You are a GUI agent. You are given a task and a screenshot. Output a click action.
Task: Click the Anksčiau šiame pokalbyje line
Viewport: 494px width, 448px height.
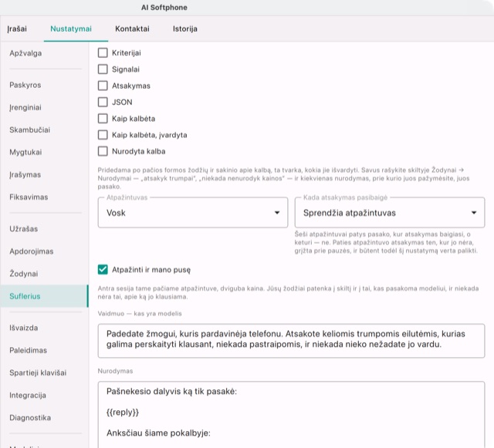(158, 433)
